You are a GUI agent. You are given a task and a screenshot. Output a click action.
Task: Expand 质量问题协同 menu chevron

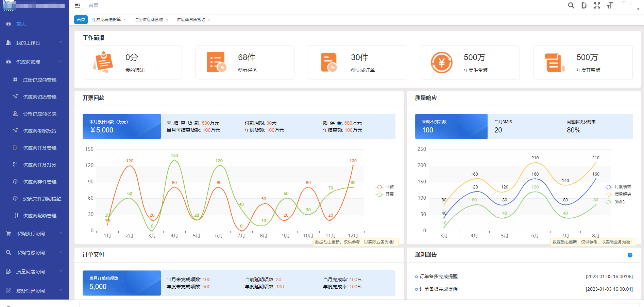click(x=60, y=271)
